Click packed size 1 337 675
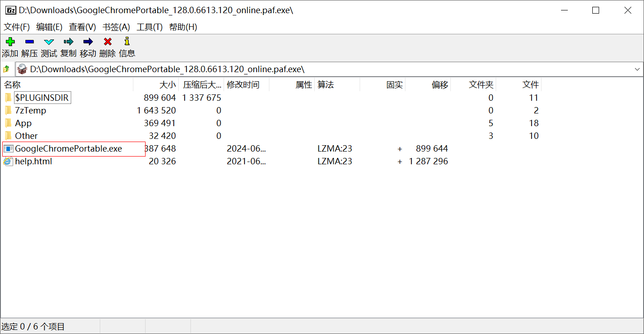 202,98
